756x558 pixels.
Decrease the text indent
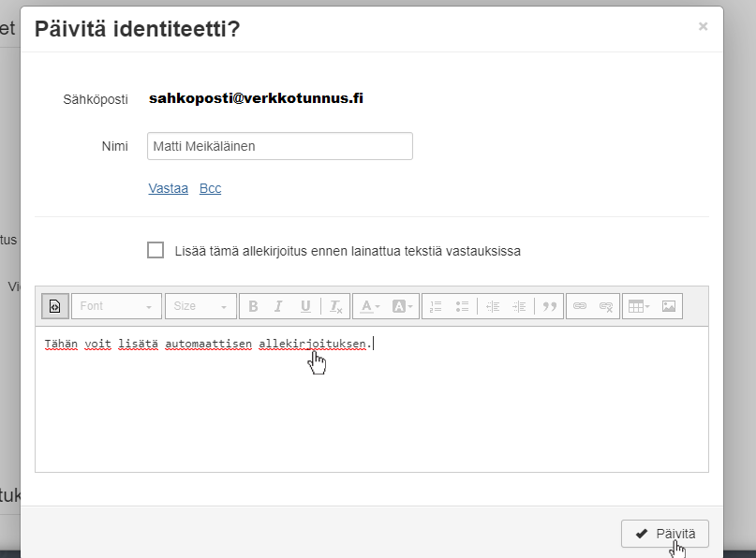493,306
